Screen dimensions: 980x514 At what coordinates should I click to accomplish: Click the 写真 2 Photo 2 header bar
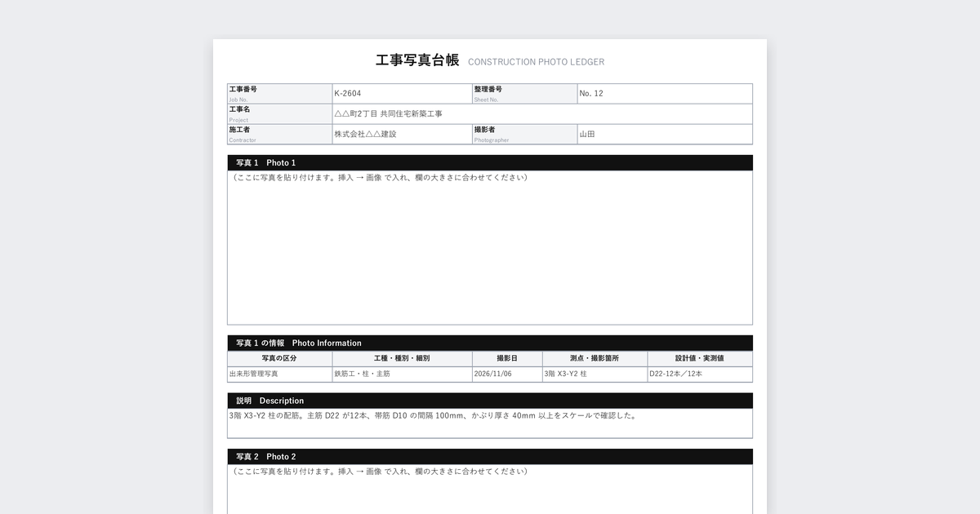pos(490,456)
